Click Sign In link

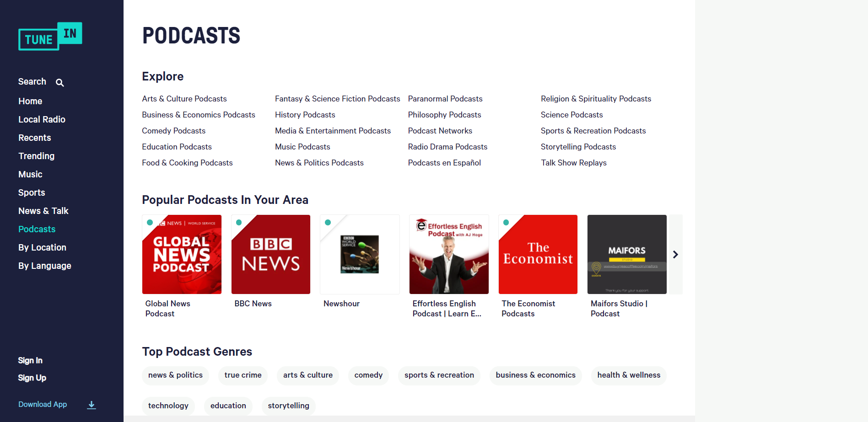pyautogui.click(x=30, y=360)
